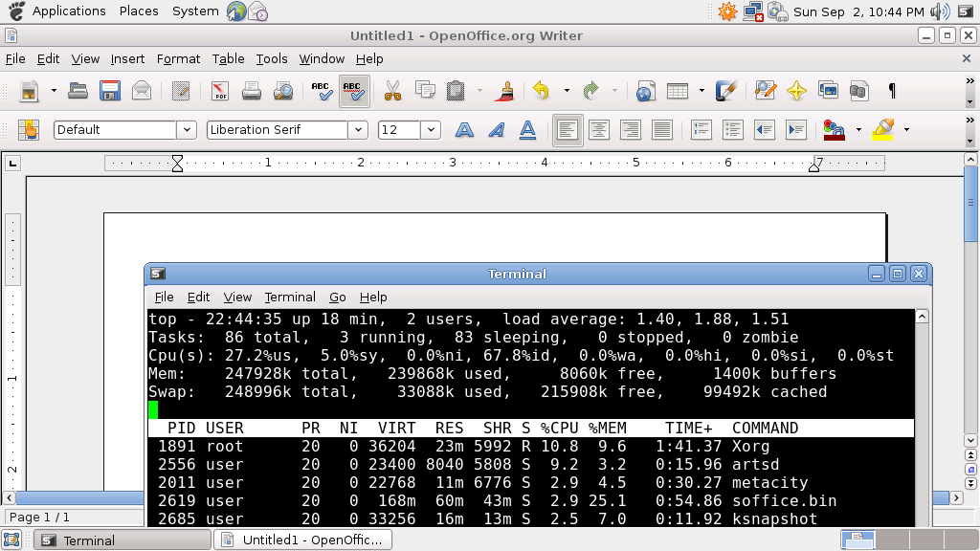Toggle Numbering list icon
980x551 pixels.
[x=701, y=130]
